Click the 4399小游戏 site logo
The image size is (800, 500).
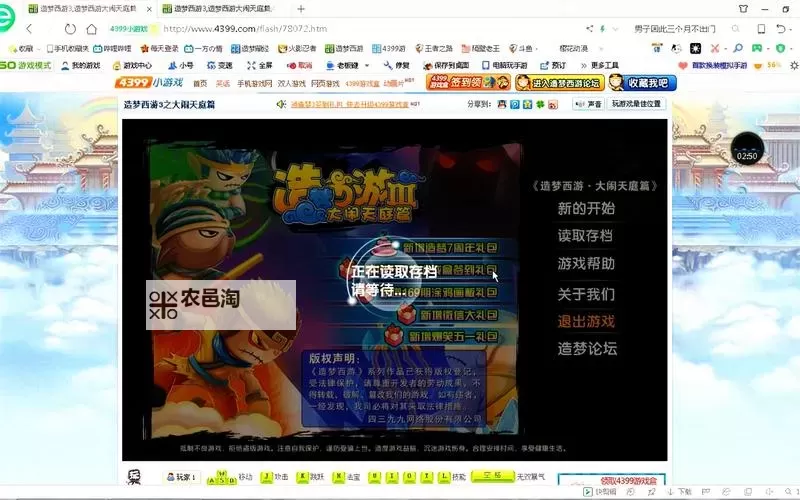(x=148, y=83)
